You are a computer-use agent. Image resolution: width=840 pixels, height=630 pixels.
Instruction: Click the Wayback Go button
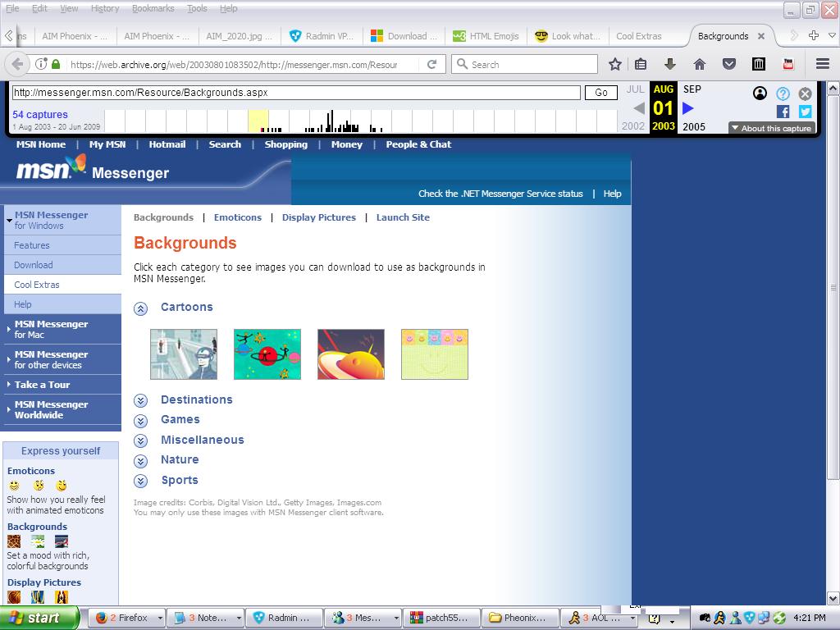[x=601, y=93]
